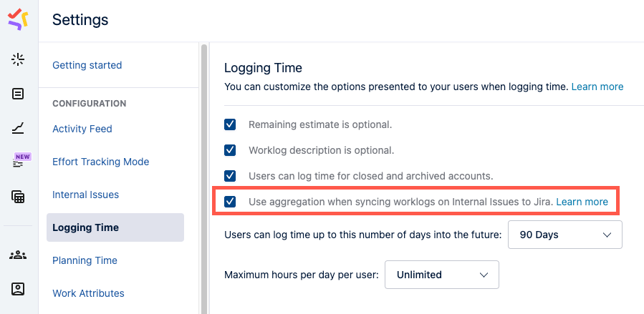Open the planner icon with NEW badge
The height and width of the screenshot is (314, 644).
[19, 162]
